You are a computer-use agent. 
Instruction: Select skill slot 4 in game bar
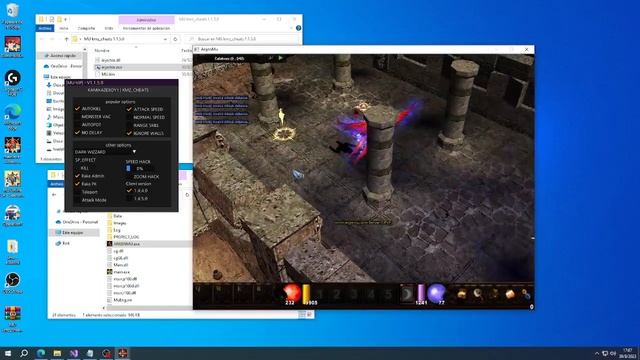click(x=371, y=294)
